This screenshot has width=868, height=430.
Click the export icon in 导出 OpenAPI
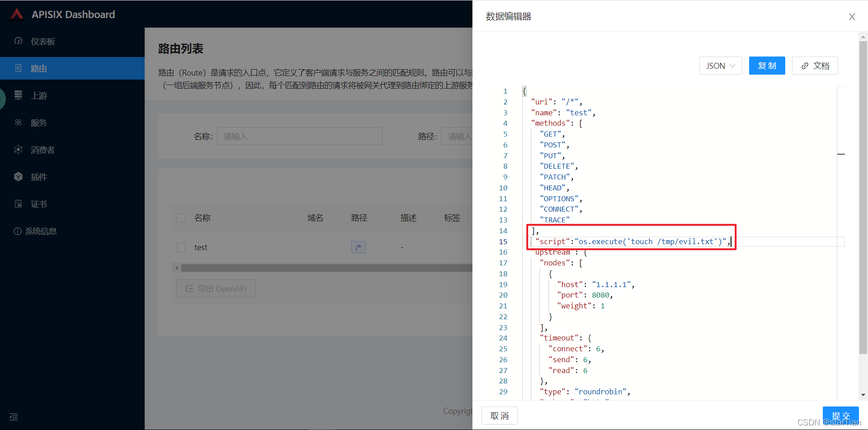(189, 288)
